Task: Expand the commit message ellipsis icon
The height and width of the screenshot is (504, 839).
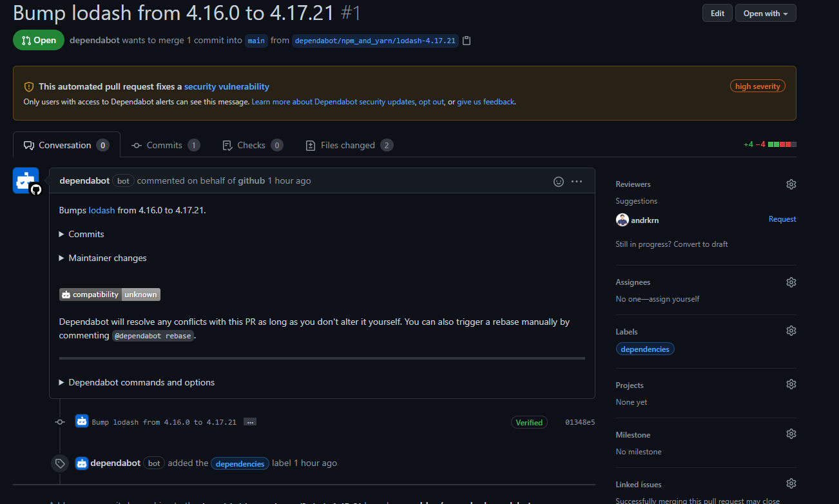Action: click(x=250, y=422)
